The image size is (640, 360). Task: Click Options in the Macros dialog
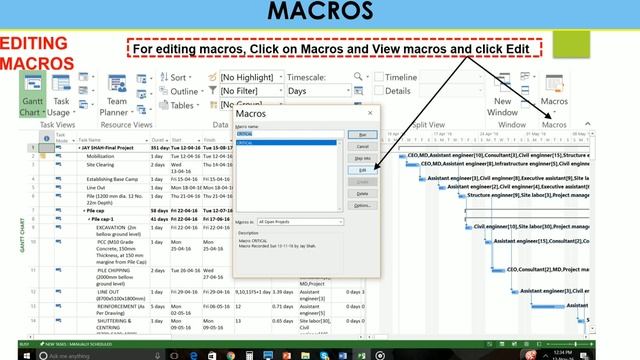[362, 206]
